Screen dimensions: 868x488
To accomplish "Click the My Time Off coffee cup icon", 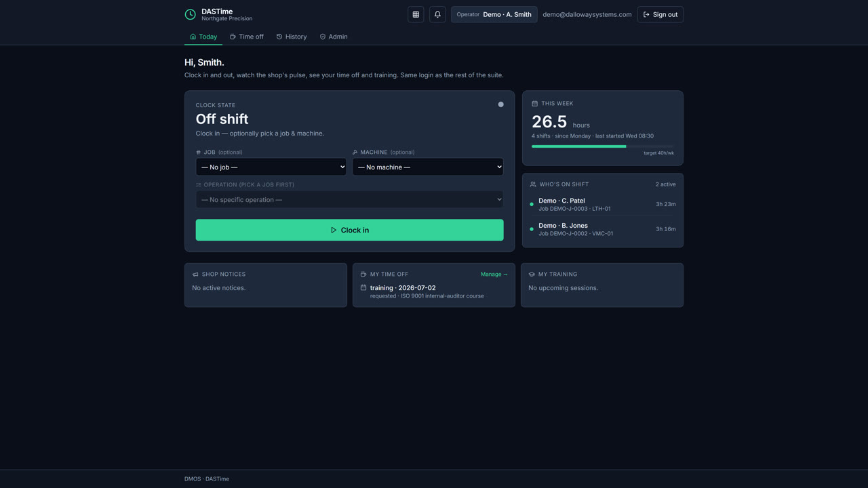I will [363, 274].
